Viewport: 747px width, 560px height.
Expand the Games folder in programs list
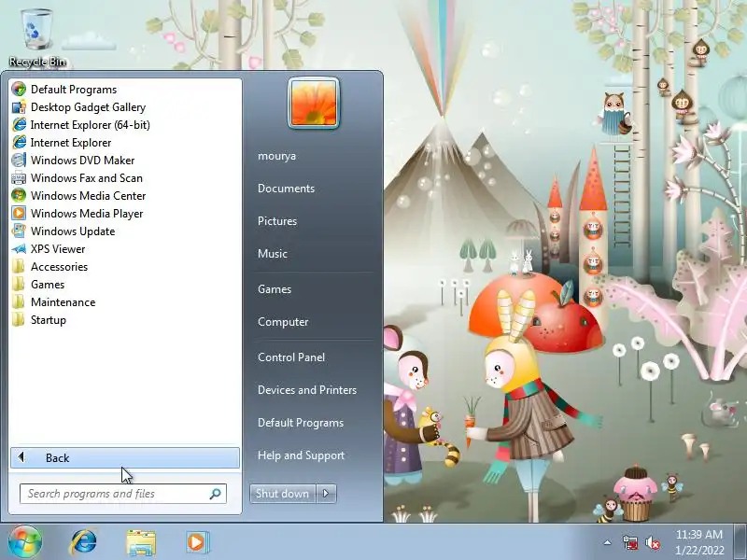click(125, 285)
